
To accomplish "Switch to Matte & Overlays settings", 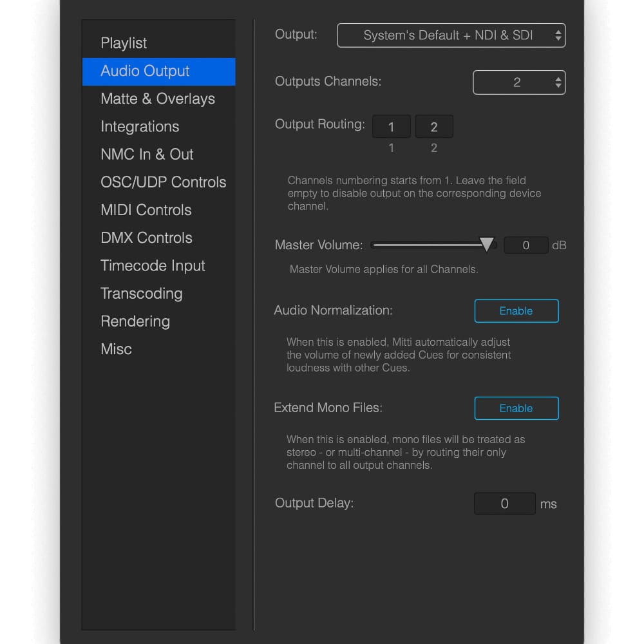I will click(158, 99).
